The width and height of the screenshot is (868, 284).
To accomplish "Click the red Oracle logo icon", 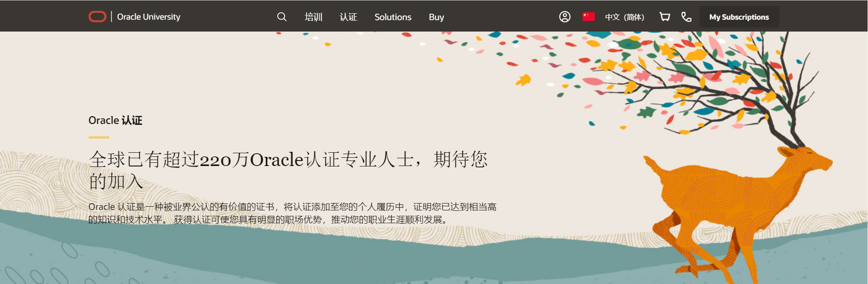I will point(97,17).
